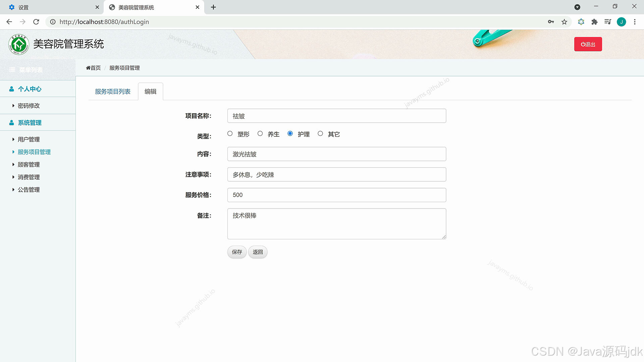
Task: Click the 首页 home breadcrumb
Action: point(93,68)
